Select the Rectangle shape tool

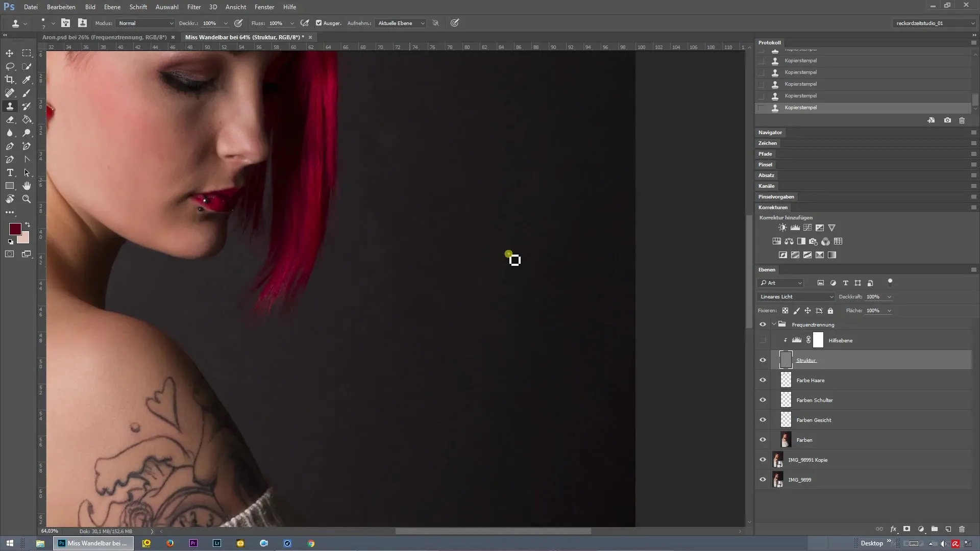click(10, 186)
